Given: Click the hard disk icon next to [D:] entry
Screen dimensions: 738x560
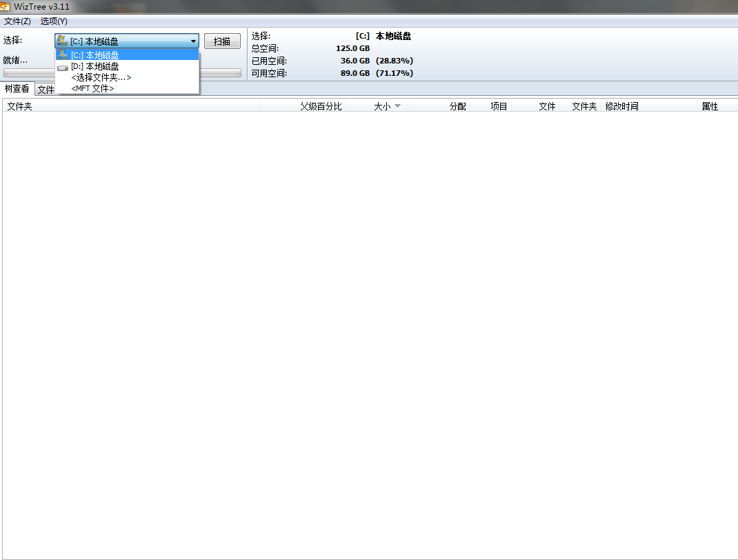Looking at the screenshot, I should point(63,68).
